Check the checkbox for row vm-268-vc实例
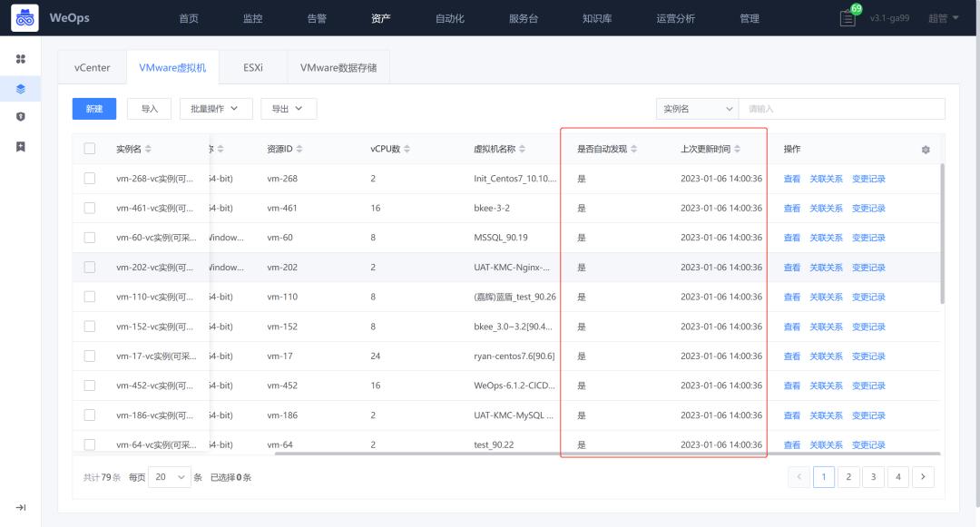980x527 pixels. pos(89,178)
